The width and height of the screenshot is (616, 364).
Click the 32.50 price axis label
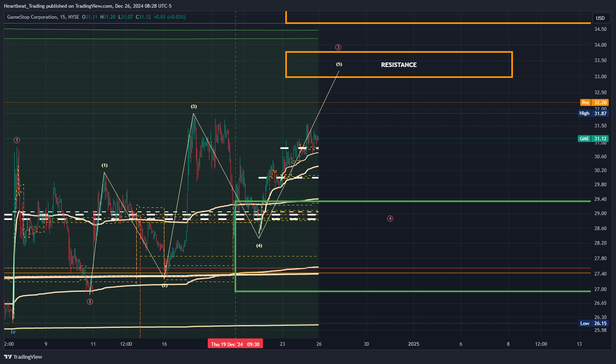point(601,93)
